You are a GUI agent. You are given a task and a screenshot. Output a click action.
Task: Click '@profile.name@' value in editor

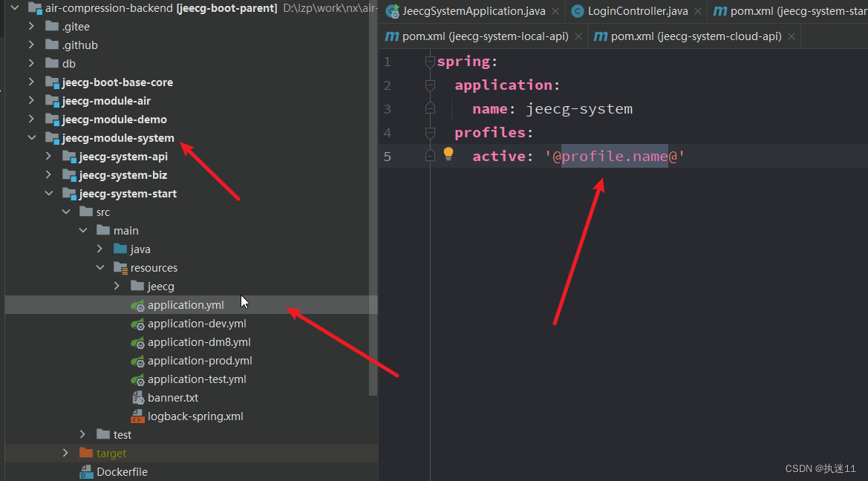[615, 157]
